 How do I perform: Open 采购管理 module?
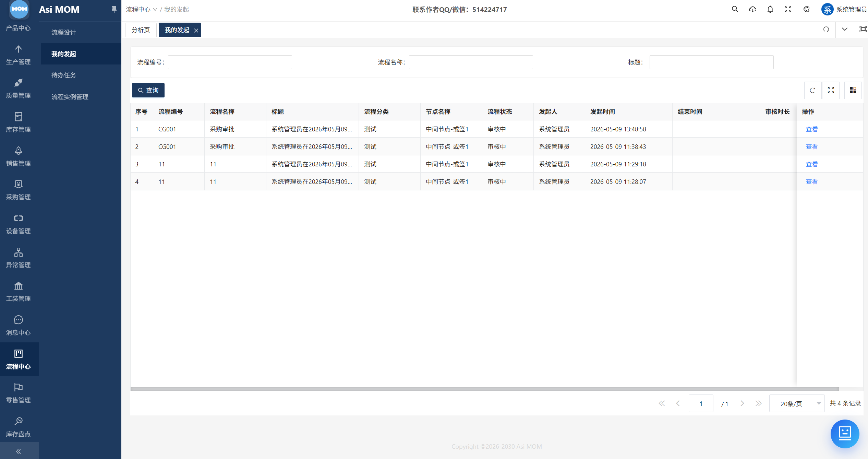19,190
